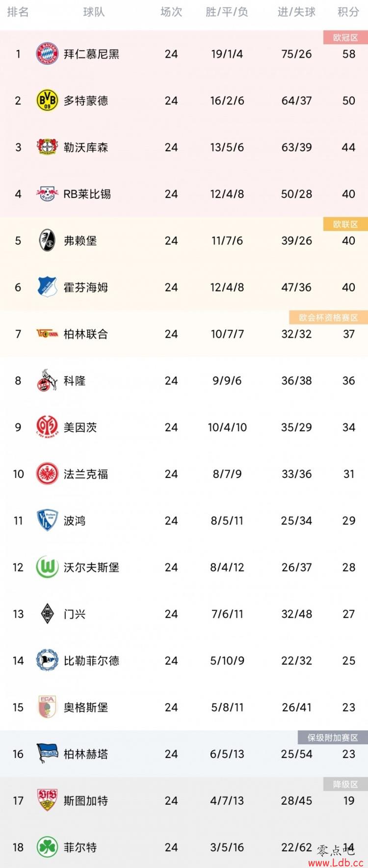The image size is (368, 868).
Task: Select the Bayer Leverkusen team crest
Action: [47, 147]
